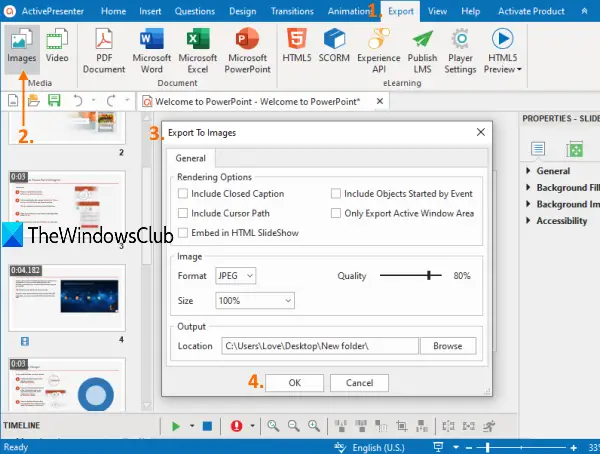Close Welcome to PowerPoint document tab
The width and height of the screenshot is (600, 454).
[x=380, y=101]
